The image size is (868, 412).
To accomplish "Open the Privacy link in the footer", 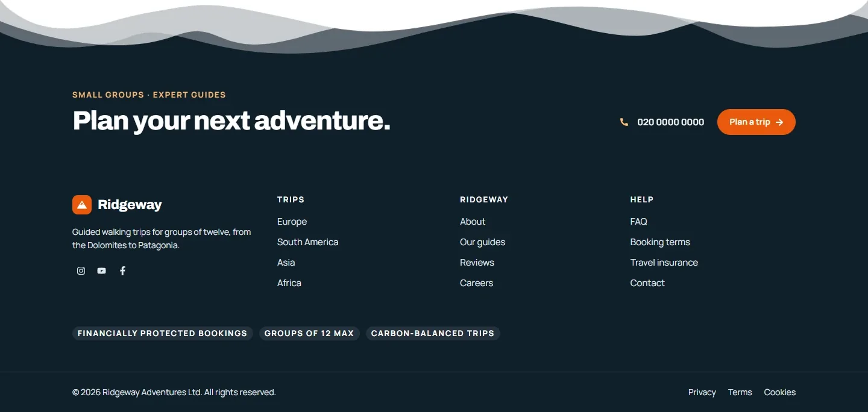I will [x=702, y=392].
